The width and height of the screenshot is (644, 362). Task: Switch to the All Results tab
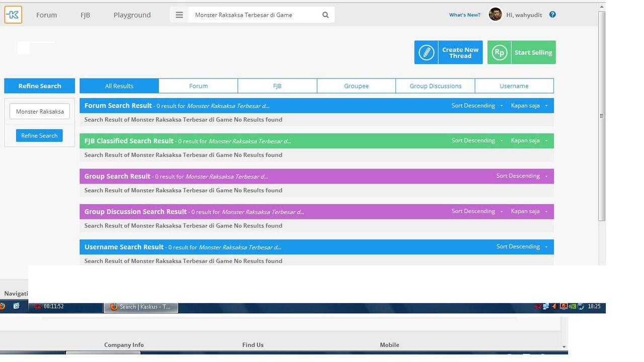(x=119, y=86)
